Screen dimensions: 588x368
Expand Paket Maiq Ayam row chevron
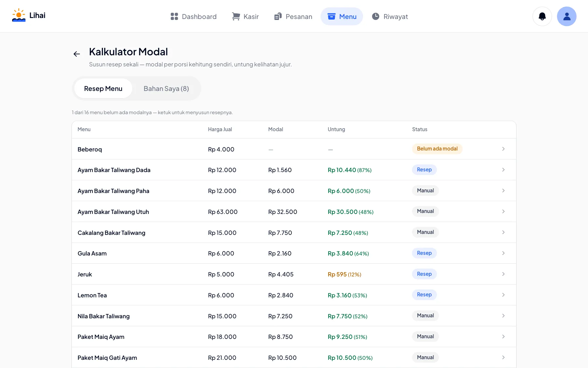click(503, 337)
